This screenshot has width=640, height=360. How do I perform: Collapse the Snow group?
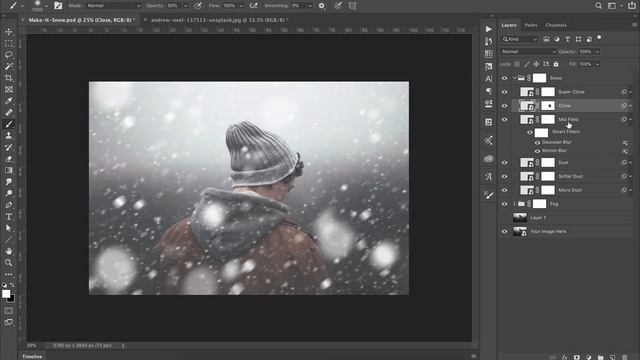coord(514,78)
